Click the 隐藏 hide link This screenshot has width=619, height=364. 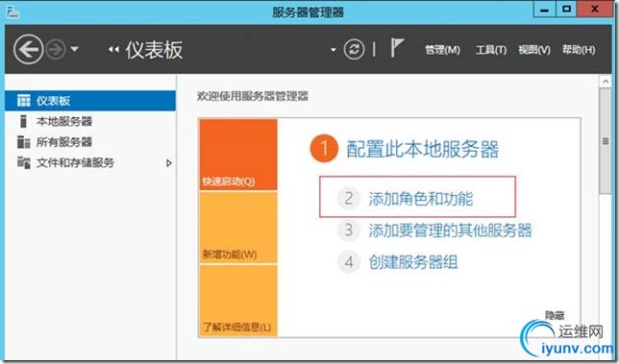[555, 315]
